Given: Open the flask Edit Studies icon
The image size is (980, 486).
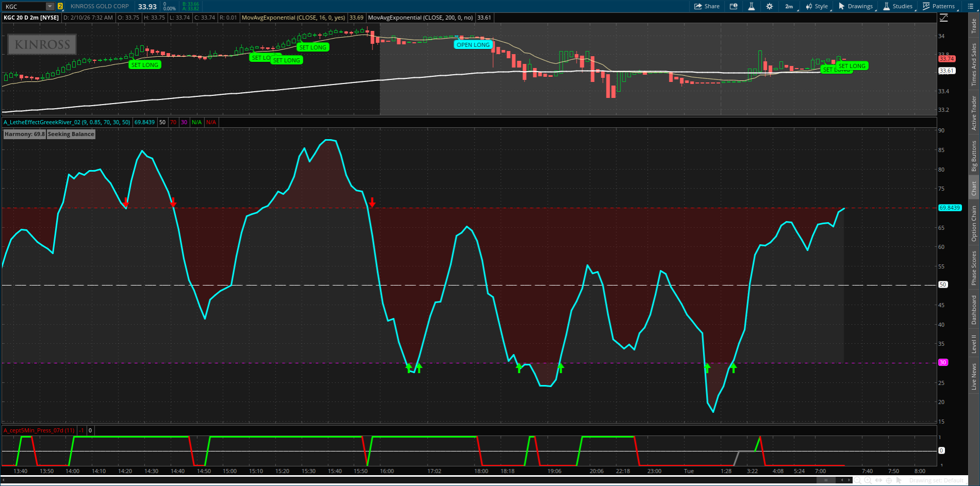Looking at the screenshot, I should point(752,6).
